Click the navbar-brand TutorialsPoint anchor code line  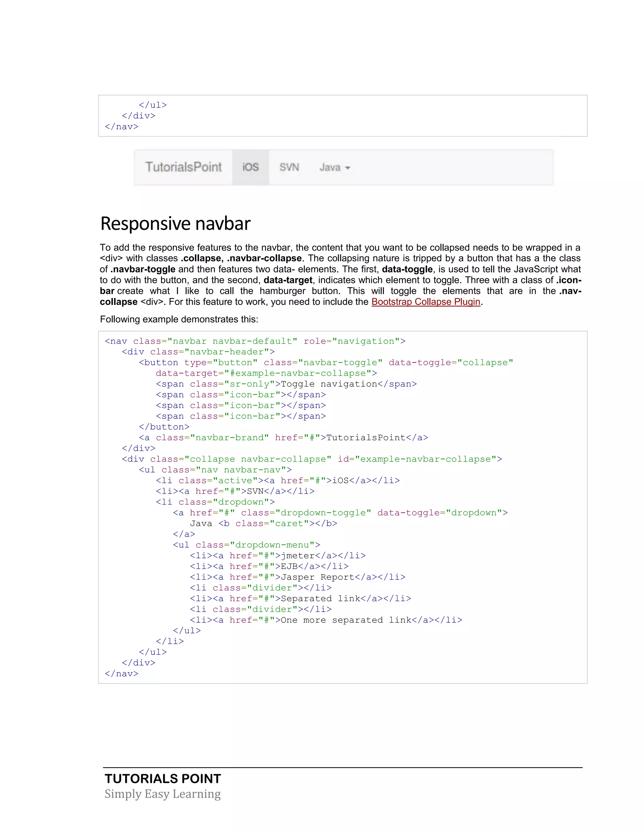(283, 438)
